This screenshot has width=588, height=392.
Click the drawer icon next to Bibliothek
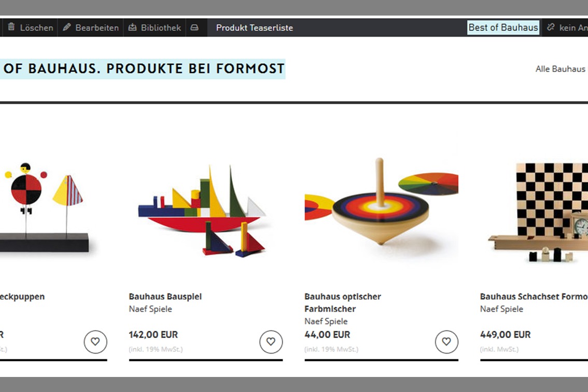pyautogui.click(x=194, y=27)
